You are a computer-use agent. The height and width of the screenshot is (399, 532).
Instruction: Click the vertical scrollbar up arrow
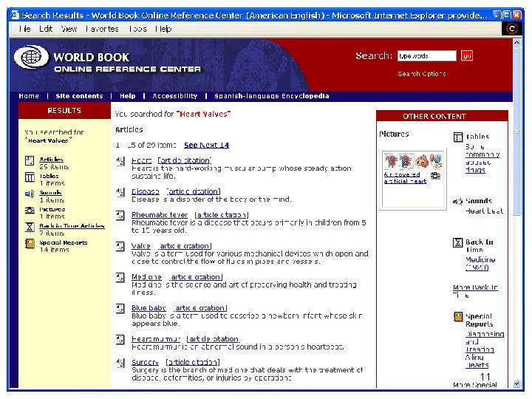(516, 43)
